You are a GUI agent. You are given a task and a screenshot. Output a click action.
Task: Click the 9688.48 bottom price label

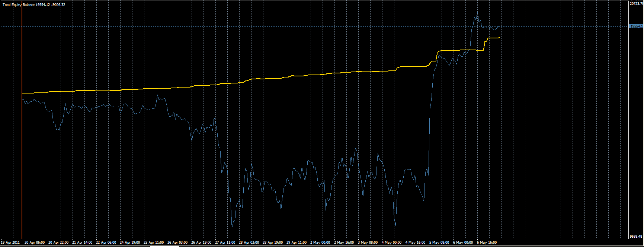pos(636,236)
